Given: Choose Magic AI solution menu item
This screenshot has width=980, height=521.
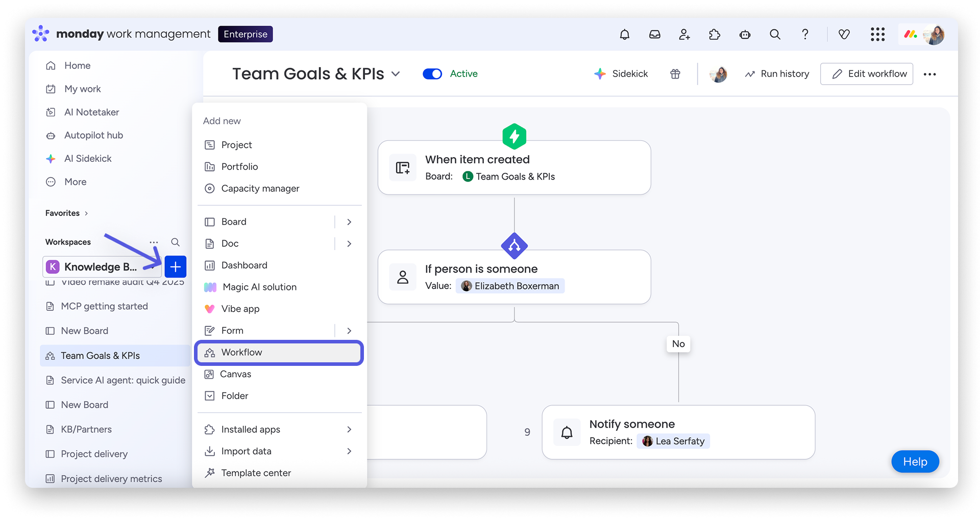Looking at the screenshot, I should 279,287.
